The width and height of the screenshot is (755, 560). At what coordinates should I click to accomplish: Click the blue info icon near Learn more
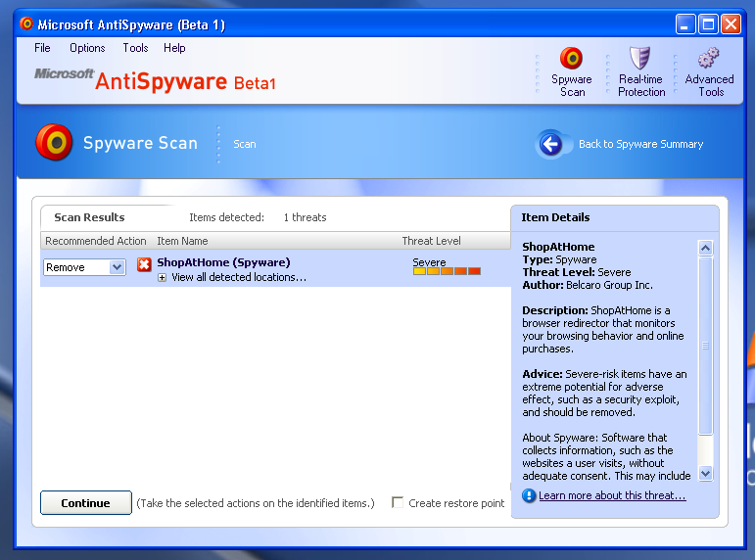tap(529, 495)
